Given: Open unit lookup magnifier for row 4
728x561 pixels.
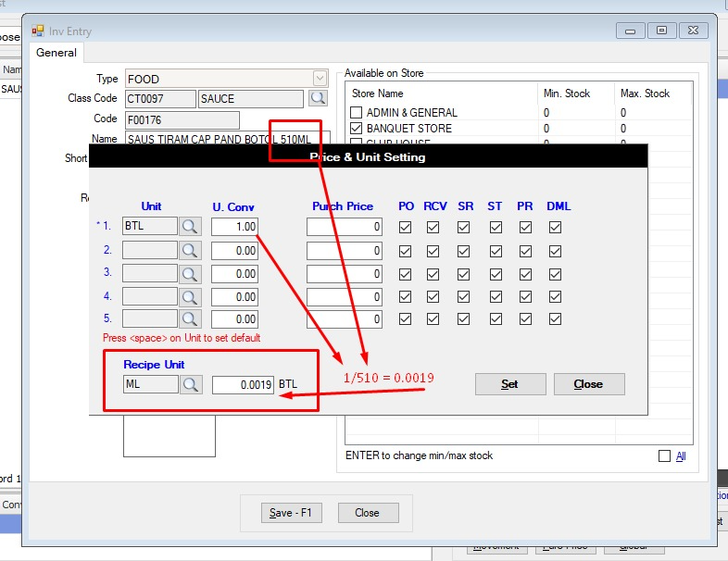Looking at the screenshot, I should (190, 297).
